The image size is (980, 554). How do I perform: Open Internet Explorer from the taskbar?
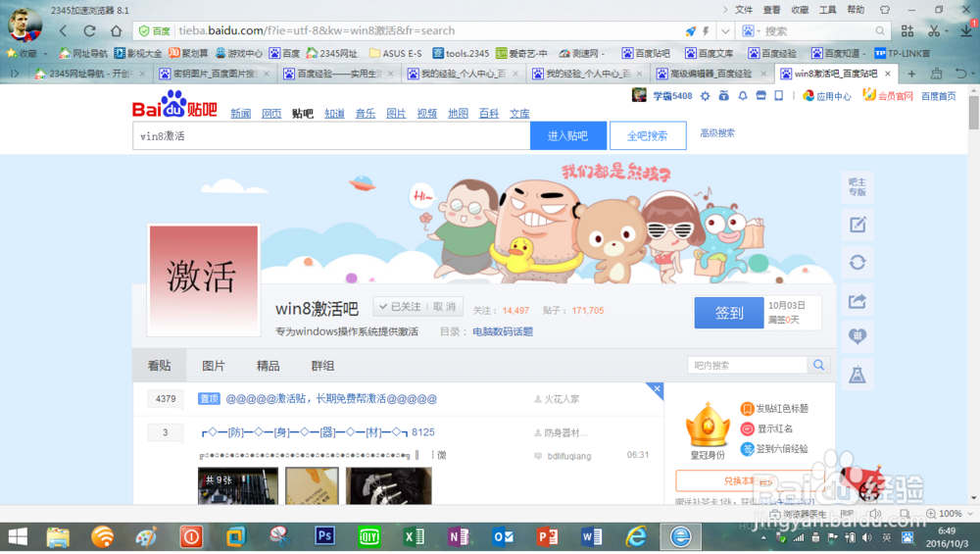[x=636, y=536]
